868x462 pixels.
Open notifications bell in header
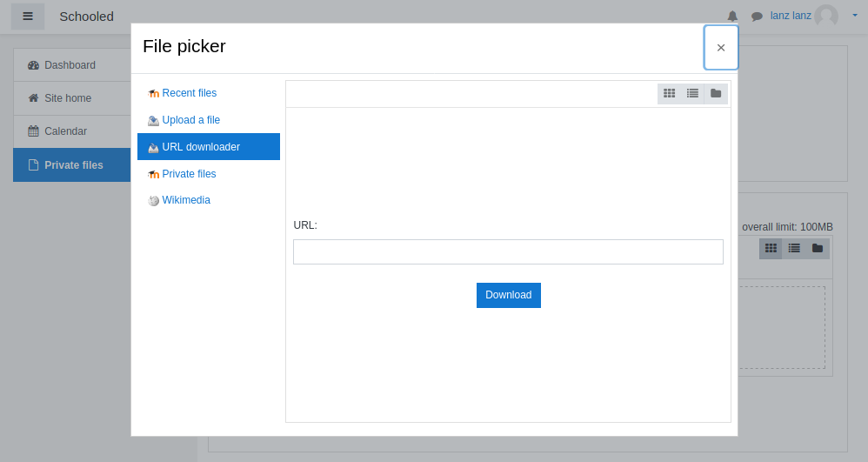click(x=732, y=17)
